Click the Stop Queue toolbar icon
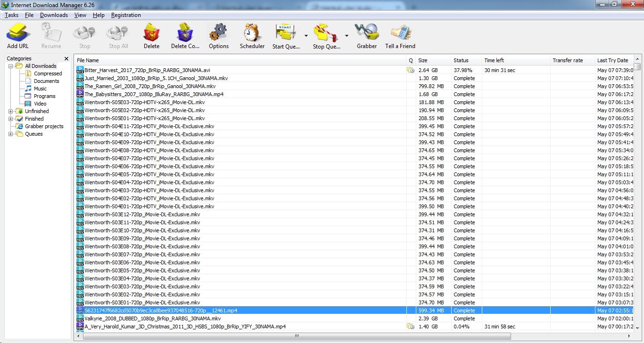Viewport: 644px width, 343px height. [x=326, y=33]
